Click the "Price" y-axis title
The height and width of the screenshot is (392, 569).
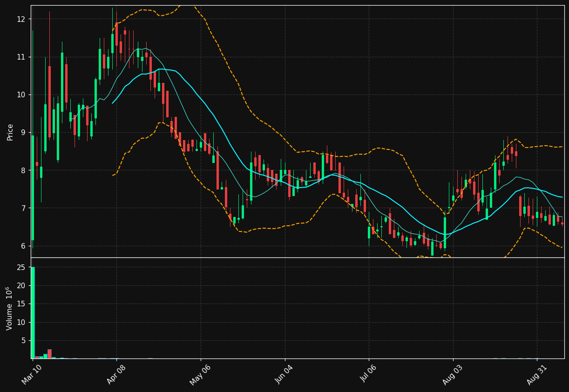click(x=10, y=132)
